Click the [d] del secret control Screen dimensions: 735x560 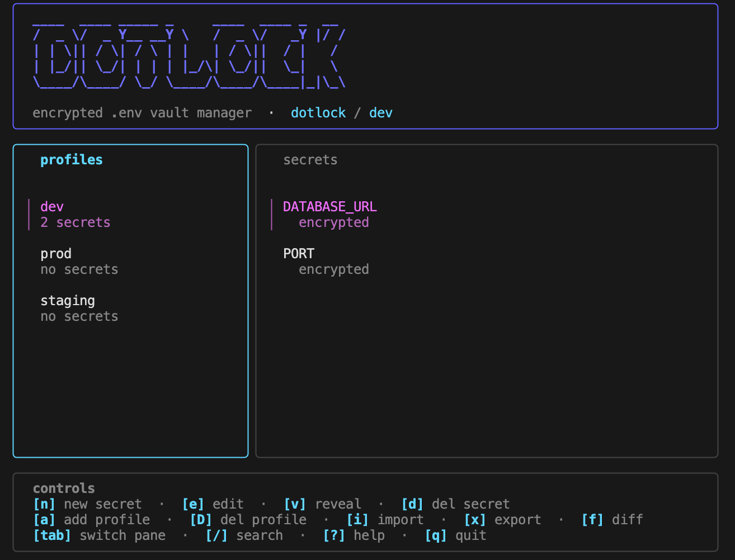tap(455, 504)
